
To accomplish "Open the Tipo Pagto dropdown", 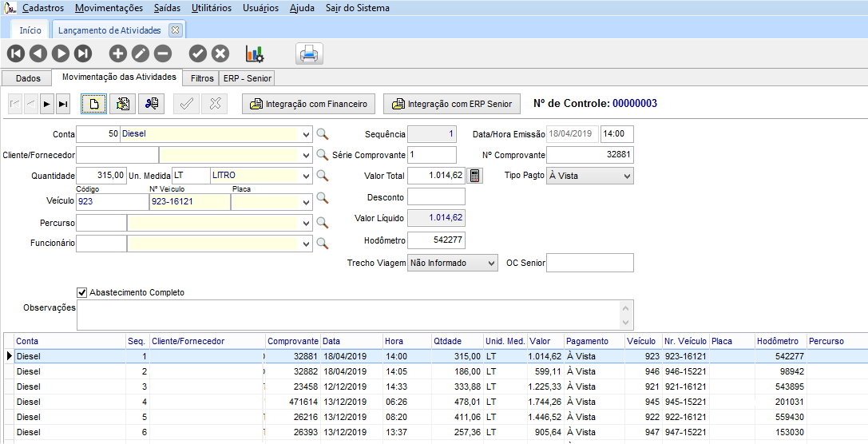I will pyautogui.click(x=625, y=176).
